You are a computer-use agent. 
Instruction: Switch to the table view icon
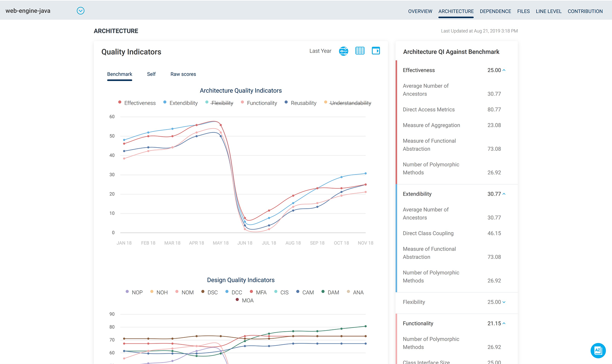pyautogui.click(x=360, y=51)
